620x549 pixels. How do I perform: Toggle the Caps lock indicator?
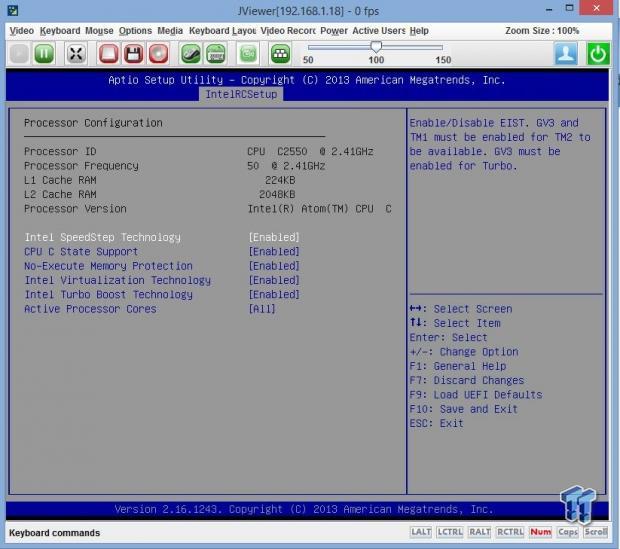[568, 532]
